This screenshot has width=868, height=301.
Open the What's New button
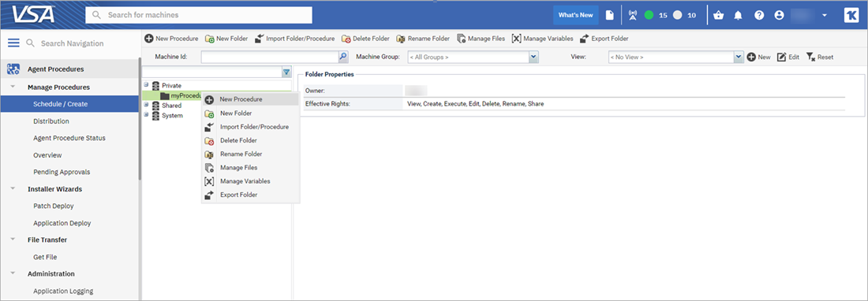click(x=576, y=16)
